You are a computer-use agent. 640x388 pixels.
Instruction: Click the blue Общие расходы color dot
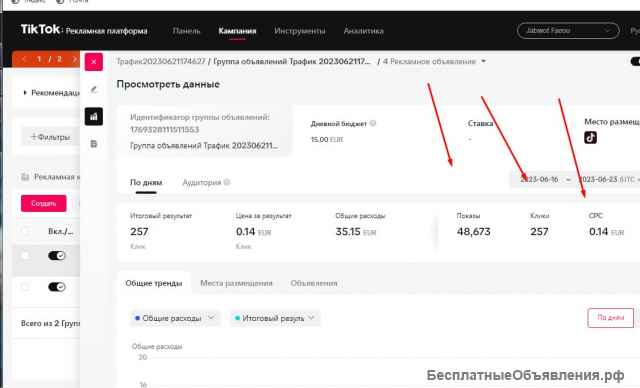click(x=137, y=318)
